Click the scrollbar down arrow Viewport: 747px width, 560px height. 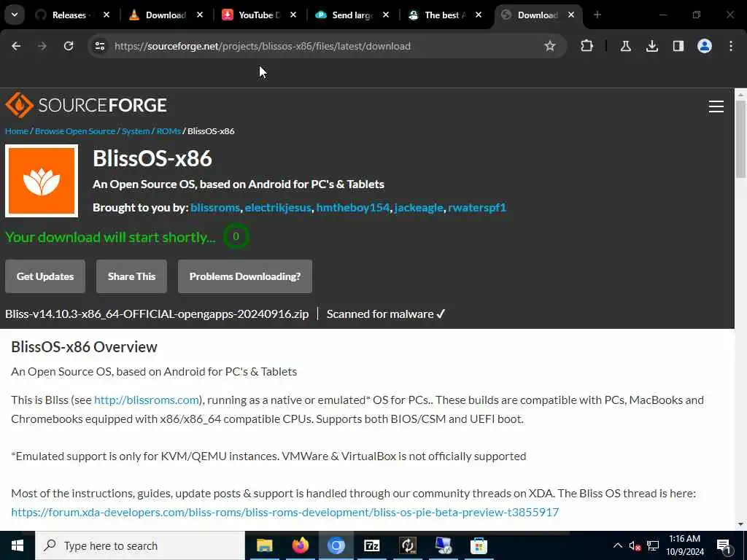pyautogui.click(x=740, y=524)
